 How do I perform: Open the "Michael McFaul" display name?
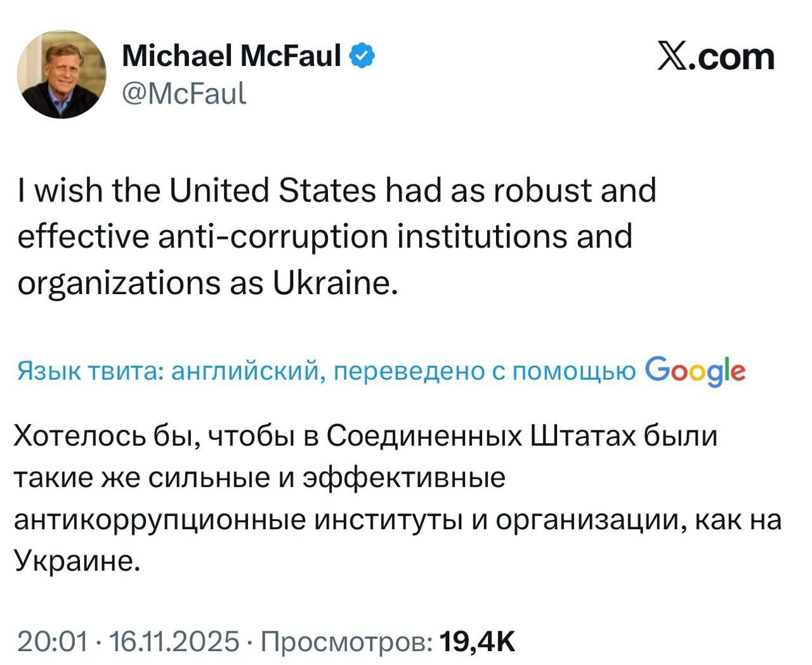click(x=231, y=57)
